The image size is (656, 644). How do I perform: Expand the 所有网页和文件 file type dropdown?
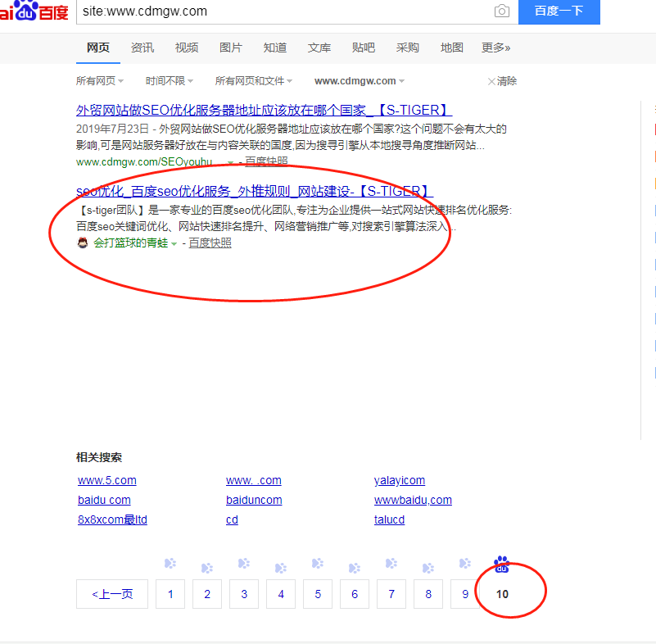pos(254,81)
